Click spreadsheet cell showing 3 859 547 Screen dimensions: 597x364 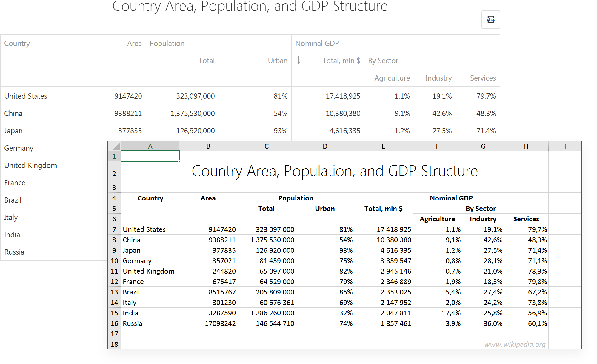point(383,260)
